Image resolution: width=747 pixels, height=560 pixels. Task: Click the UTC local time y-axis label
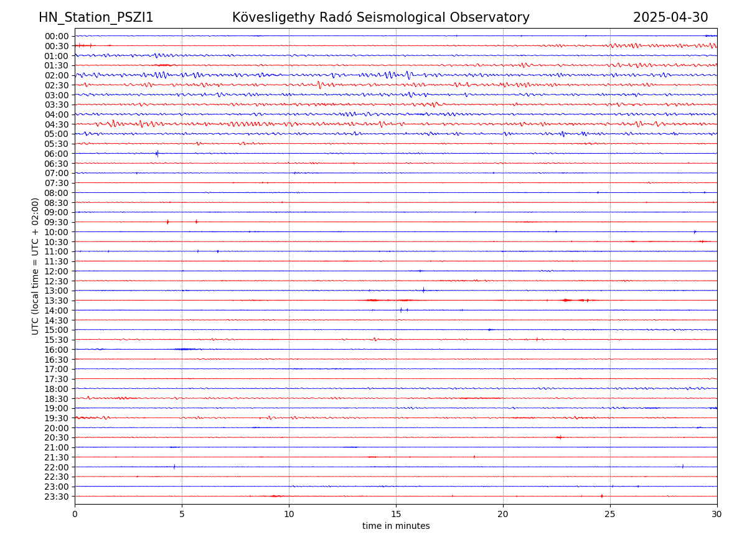pyautogui.click(x=35, y=266)
